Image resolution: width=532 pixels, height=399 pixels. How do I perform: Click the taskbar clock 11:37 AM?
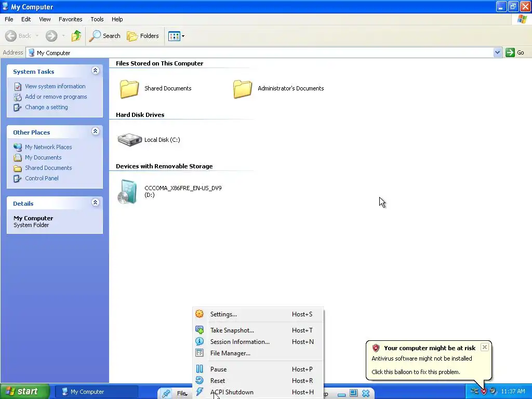tap(513, 392)
